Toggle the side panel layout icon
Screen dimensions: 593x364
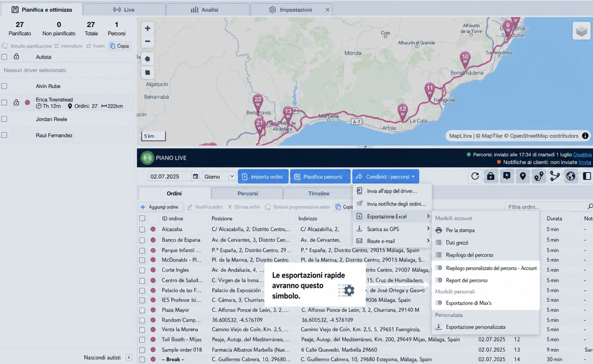(x=587, y=176)
